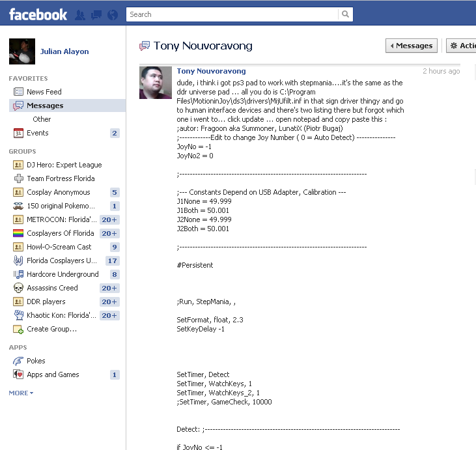Viewport: 476px width, 450px height.
Task: Click Julian Alayon's profile thumbnail
Action: (x=22, y=51)
